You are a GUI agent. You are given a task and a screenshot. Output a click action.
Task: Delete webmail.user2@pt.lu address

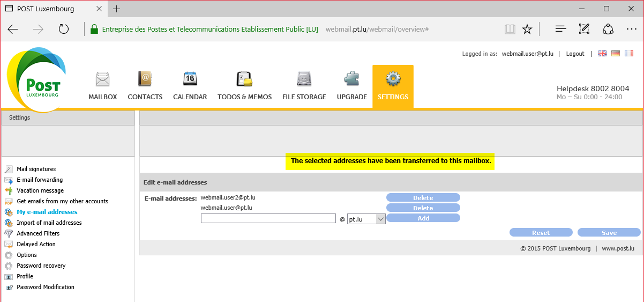(x=423, y=197)
